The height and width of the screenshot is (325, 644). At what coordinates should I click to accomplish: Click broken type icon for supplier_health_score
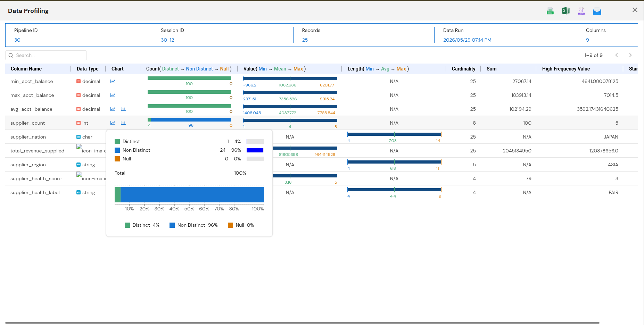tap(79, 175)
